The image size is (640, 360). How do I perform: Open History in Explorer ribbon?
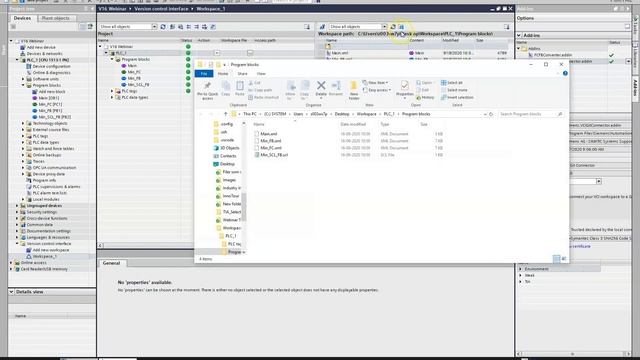pyautogui.click(x=425, y=98)
